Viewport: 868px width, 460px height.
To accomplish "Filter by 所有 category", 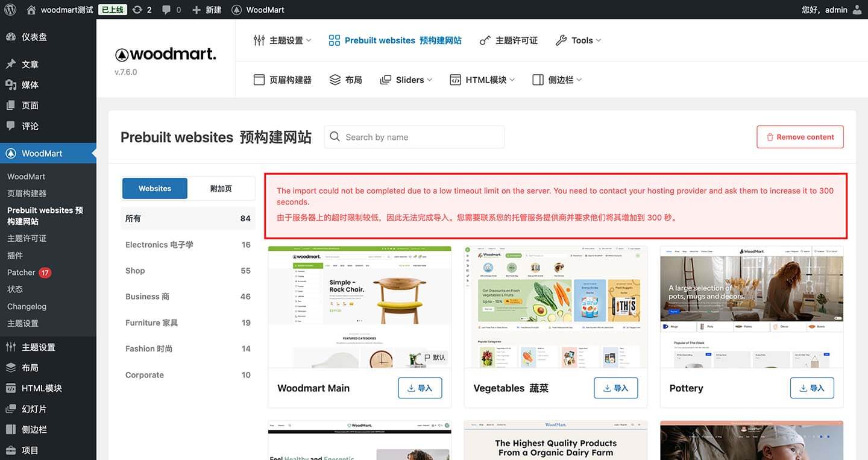I will 188,218.
